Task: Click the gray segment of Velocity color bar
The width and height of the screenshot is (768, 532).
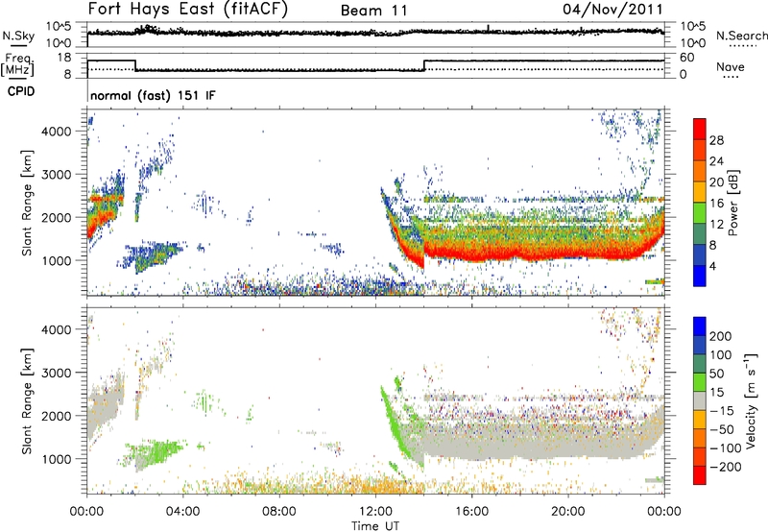Action: pos(700,400)
